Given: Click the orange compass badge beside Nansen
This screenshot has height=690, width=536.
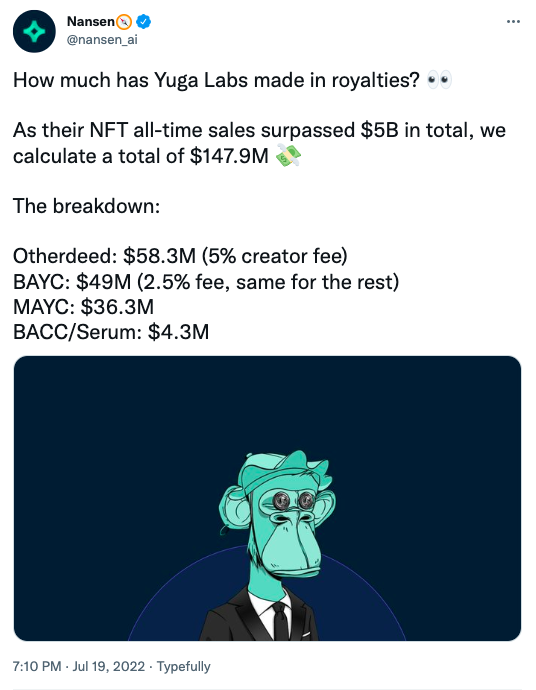Looking at the screenshot, I should point(124,21).
